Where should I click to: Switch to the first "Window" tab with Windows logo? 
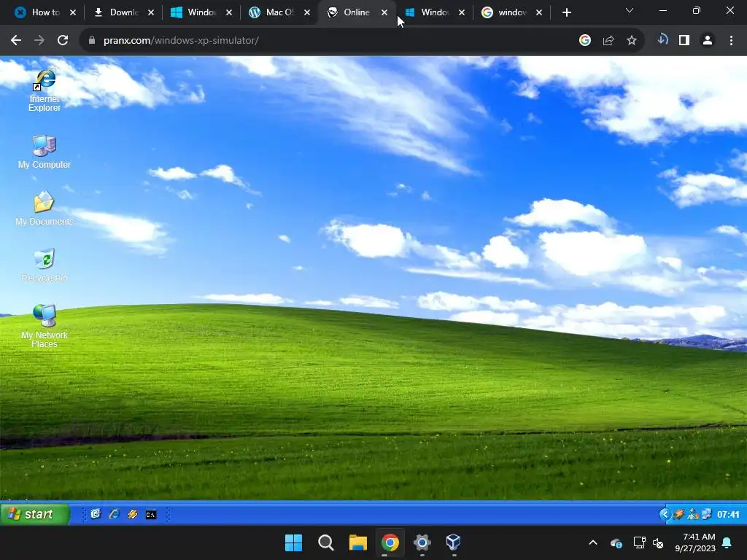[x=201, y=12]
